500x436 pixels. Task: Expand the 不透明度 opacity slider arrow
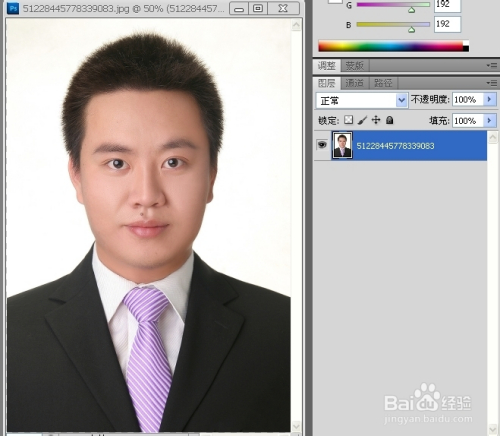point(489,99)
